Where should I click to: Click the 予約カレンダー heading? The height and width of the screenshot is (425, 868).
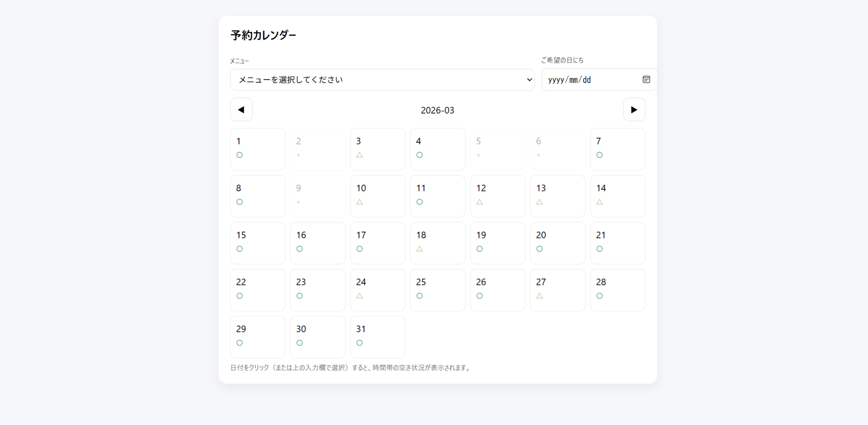click(x=263, y=35)
